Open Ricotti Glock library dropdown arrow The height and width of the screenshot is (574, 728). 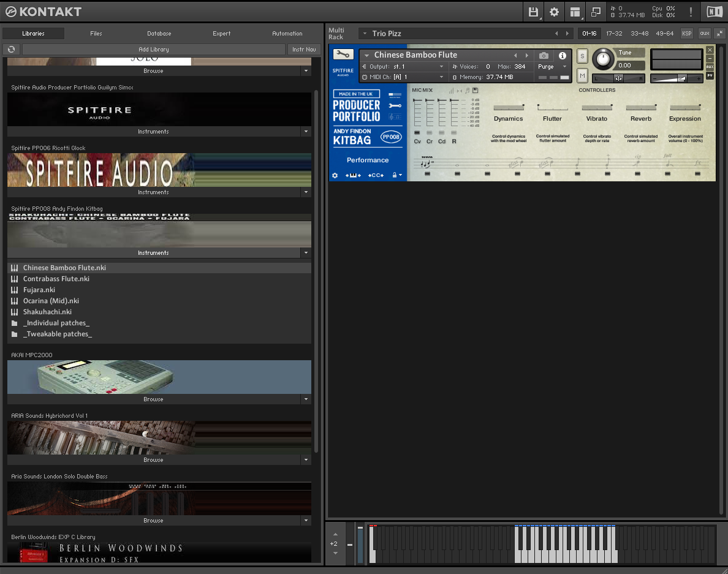click(306, 192)
